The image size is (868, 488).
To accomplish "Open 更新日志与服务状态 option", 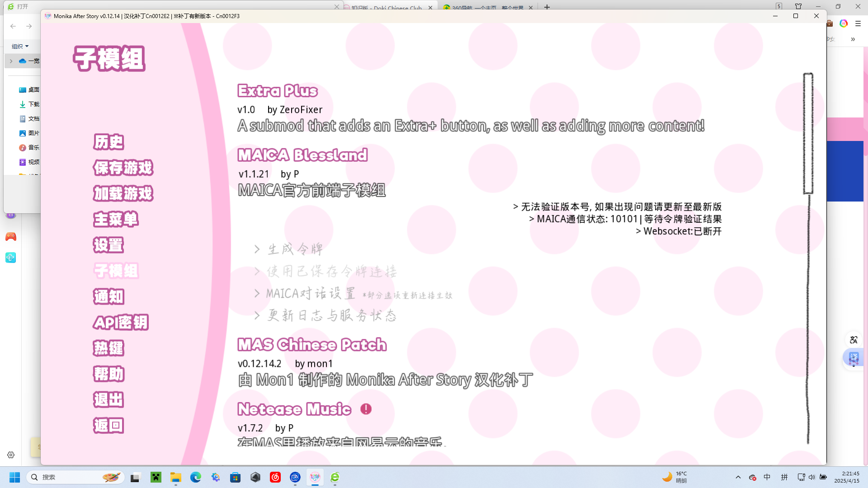I will pos(325,315).
